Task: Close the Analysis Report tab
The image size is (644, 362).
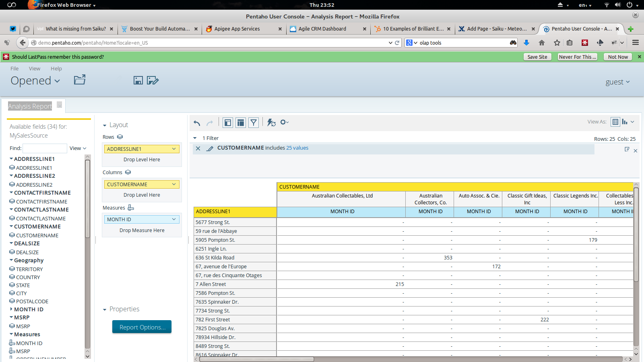Action: pos(60,105)
